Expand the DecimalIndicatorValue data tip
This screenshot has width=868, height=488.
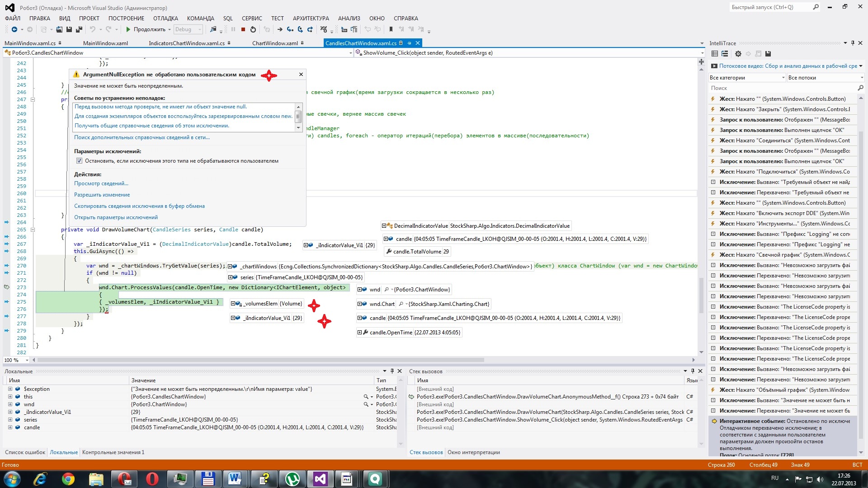384,226
